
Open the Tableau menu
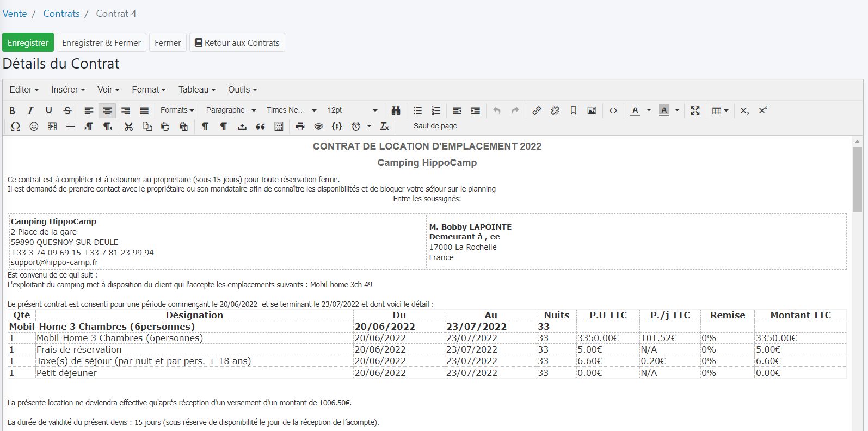(197, 89)
